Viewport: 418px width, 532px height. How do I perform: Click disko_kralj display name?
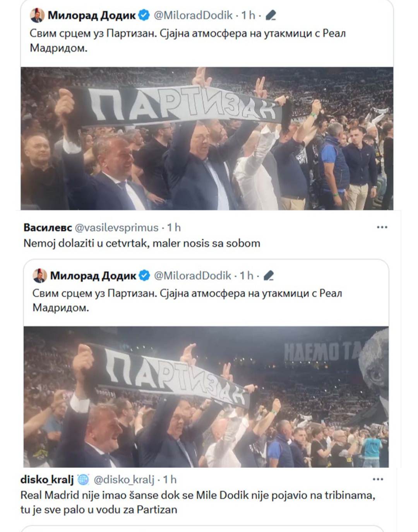pyautogui.click(x=47, y=480)
